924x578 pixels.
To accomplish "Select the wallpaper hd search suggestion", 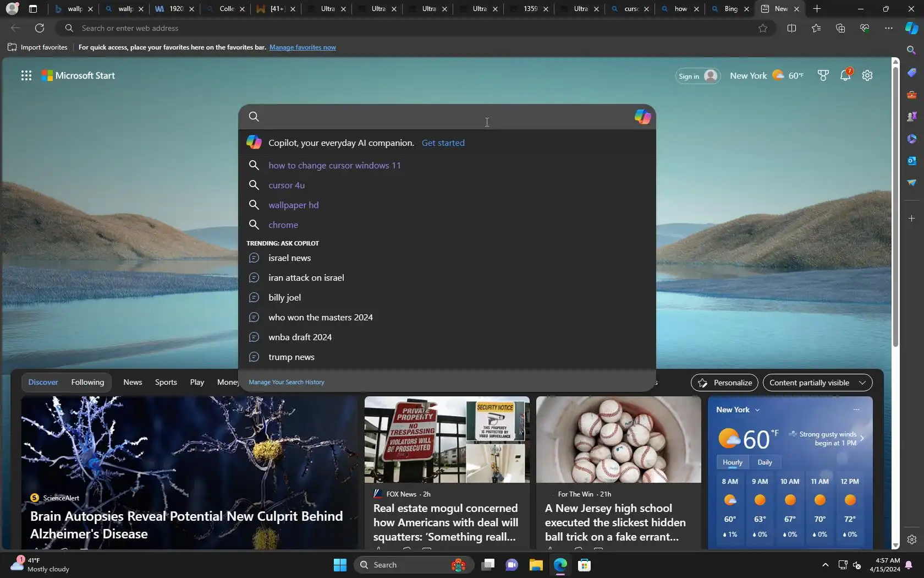I will [x=447, y=205].
